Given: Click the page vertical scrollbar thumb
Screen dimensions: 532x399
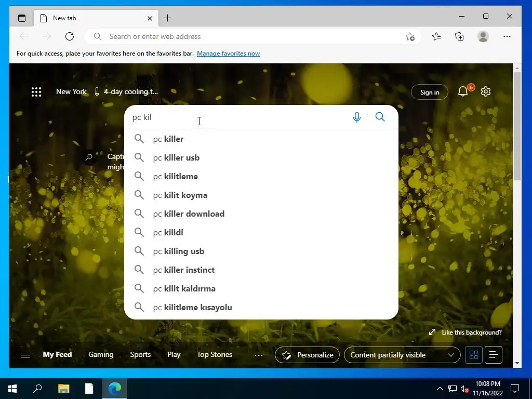Looking at the screenshot, I should [517, 126].
